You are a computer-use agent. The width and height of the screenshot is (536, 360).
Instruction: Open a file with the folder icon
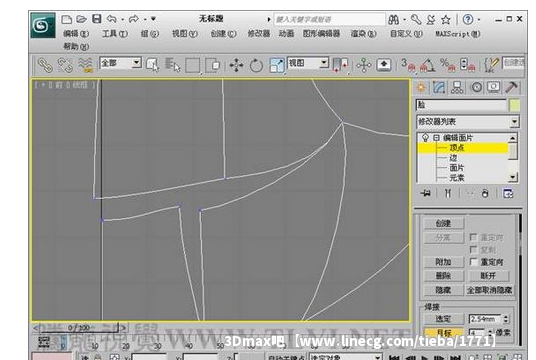[x=81, y=19]
